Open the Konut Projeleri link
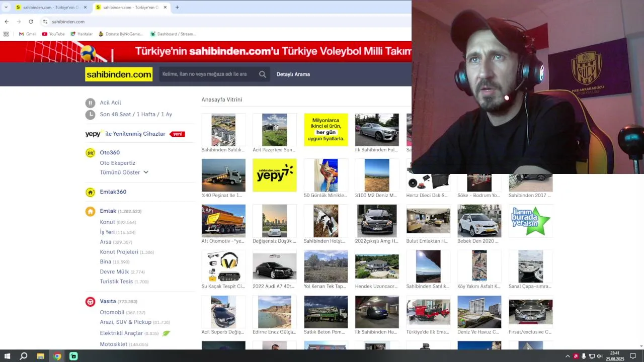Screen dimensions: 644x362 pyautogui.click(x=119, y=252)
